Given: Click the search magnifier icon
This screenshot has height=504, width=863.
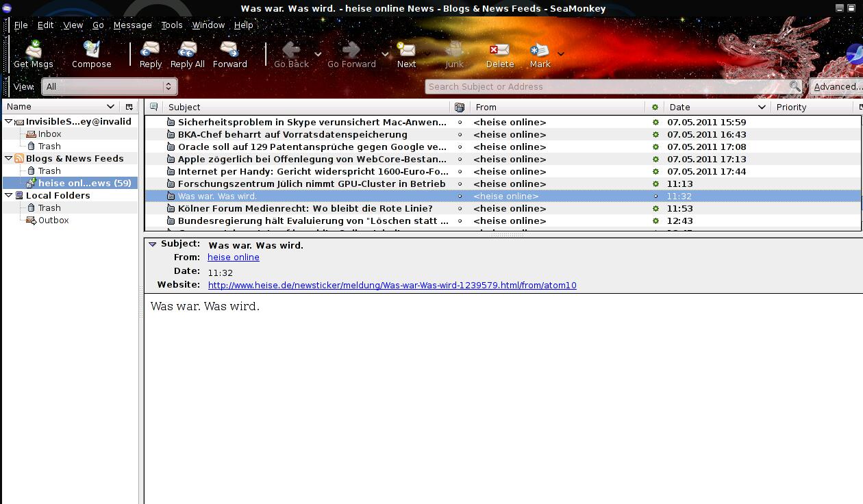Looking at the screenshot, I should pos(795,86).
